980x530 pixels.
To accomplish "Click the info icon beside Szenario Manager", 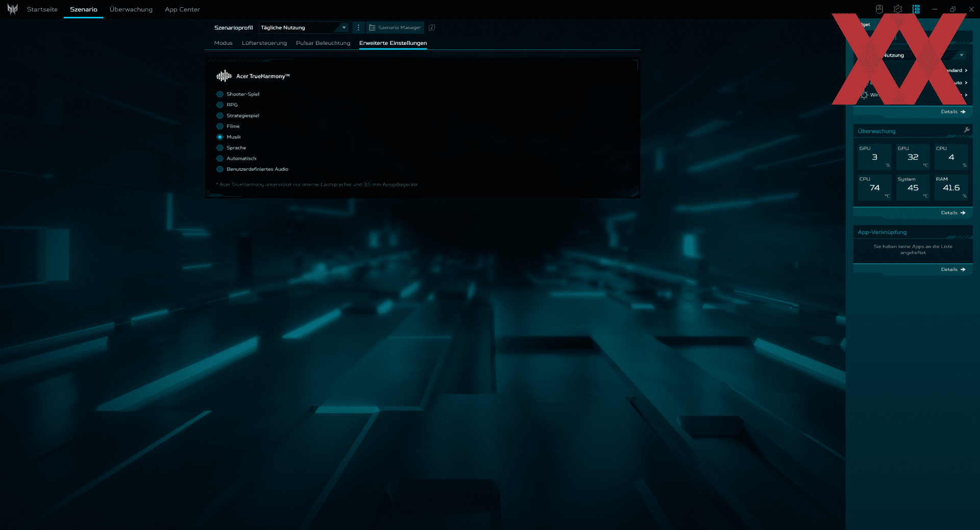I will [432, 28].
